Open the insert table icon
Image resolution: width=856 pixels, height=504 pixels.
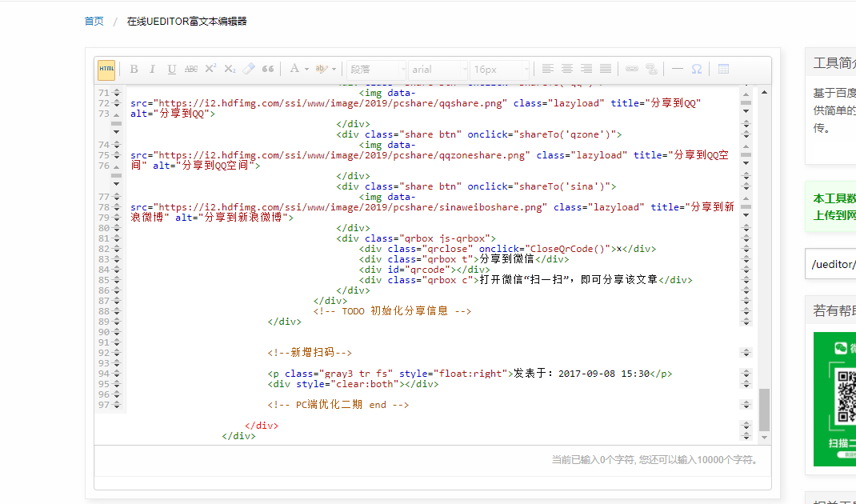coord(723,70)
